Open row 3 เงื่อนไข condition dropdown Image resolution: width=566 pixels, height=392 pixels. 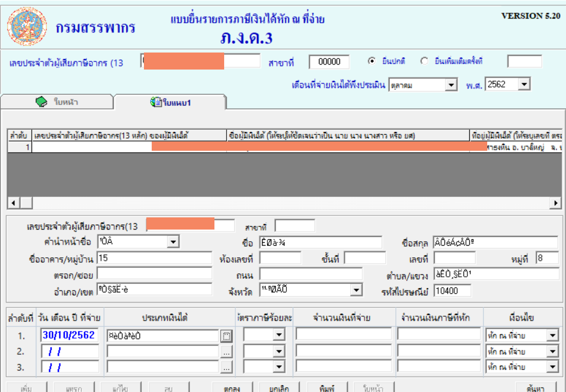click(x=552, y=367)
